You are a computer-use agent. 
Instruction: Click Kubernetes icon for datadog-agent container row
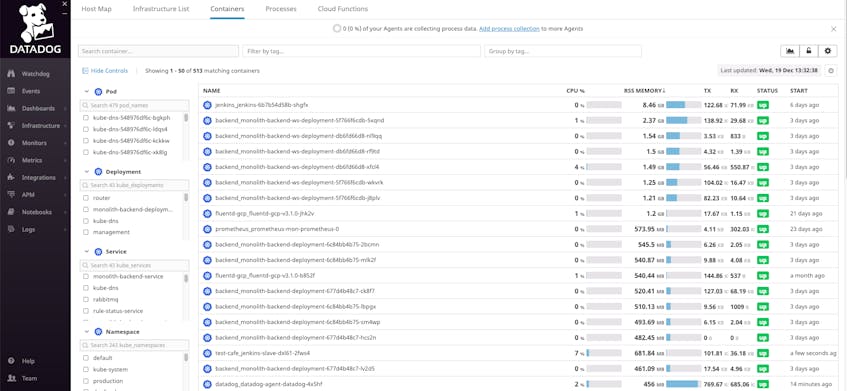click(x=207, y=385)
